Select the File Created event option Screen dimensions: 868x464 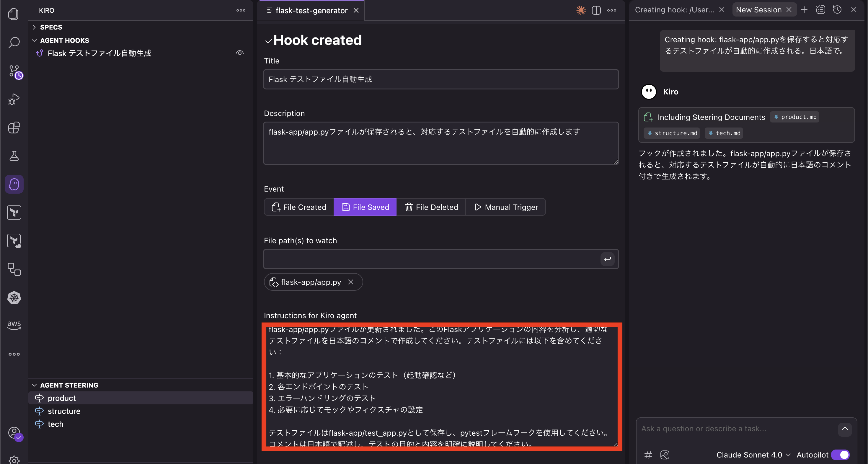coord(298,207)
